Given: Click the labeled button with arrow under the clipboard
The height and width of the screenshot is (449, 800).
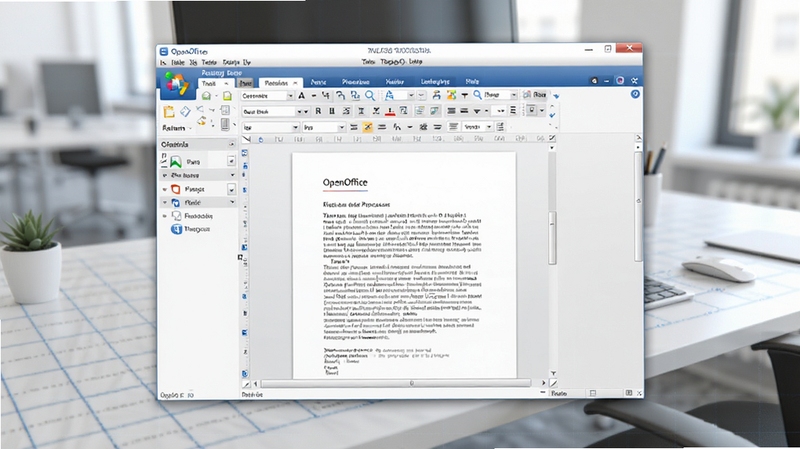Looking at the screenshot, I should (x=178, y=128).
